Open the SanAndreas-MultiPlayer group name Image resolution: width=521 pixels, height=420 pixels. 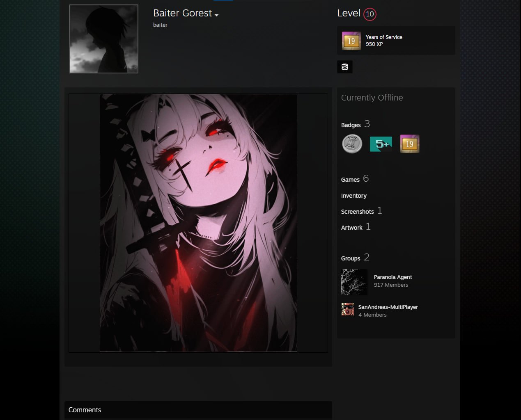coord(388,307)
